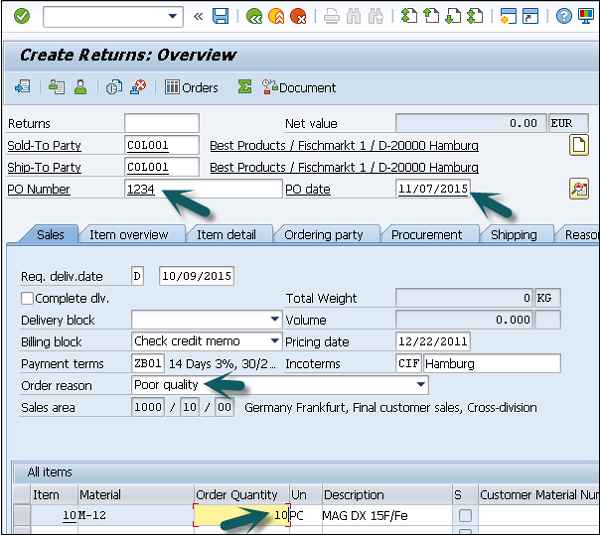Viewport: 600px width, 535px height.
Task: Tick the S checkbox in the empty second row
Action: (464, 530)
